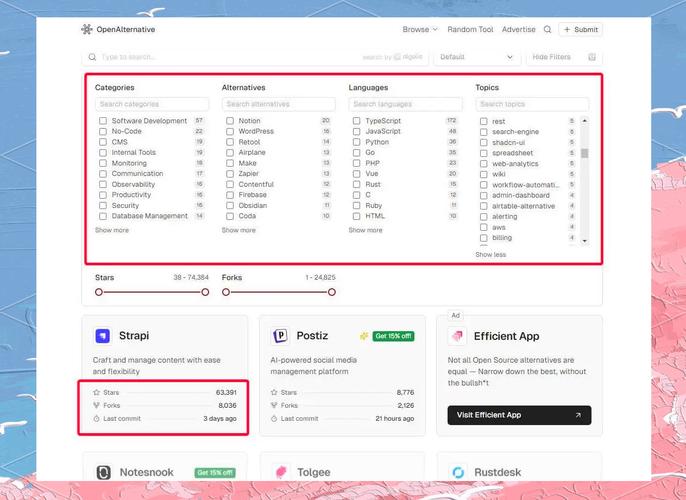Check the Software Development category
The width and height of the screenshot is (686, 500).
(x=103, y=121)
